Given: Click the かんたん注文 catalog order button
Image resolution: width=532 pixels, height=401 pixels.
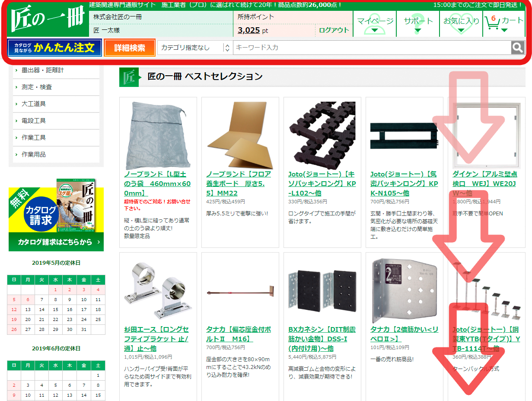Looking at the screenshot, I should (x=54, y=48).
